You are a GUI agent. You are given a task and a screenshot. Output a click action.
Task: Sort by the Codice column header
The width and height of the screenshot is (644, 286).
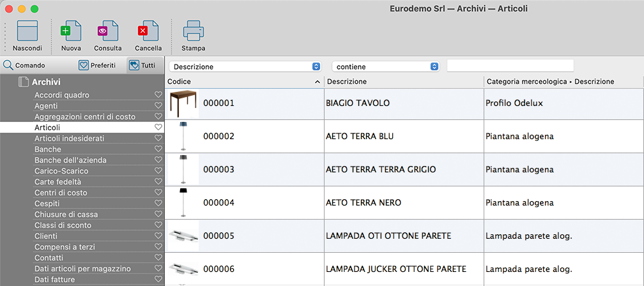tap(243, 82)
